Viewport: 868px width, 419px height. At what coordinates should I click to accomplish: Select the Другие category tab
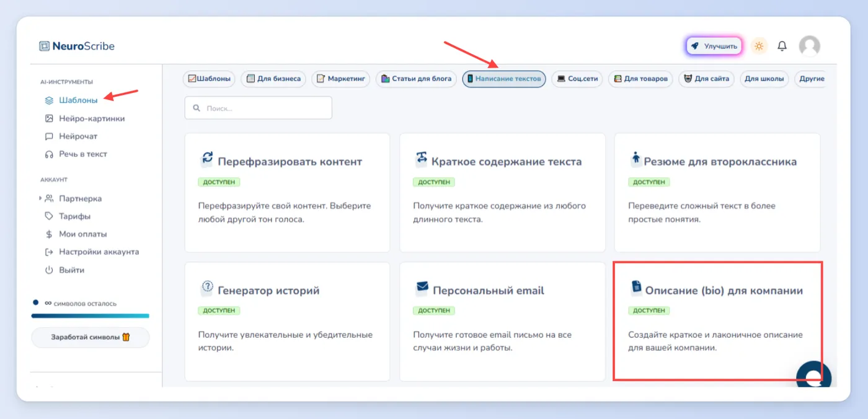point(811,79)
